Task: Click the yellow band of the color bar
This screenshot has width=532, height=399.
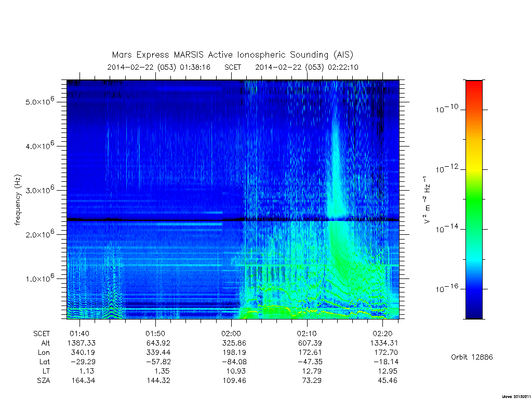Action: 474,163
